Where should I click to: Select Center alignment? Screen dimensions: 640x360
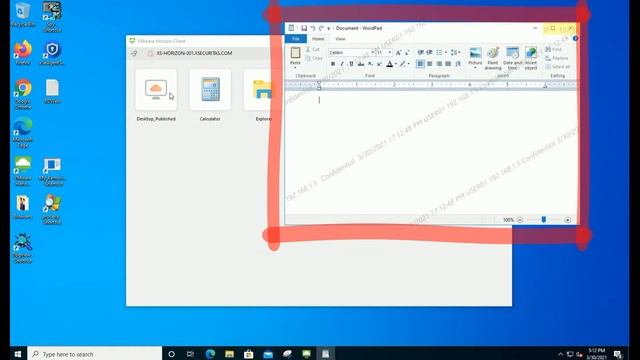429,64
